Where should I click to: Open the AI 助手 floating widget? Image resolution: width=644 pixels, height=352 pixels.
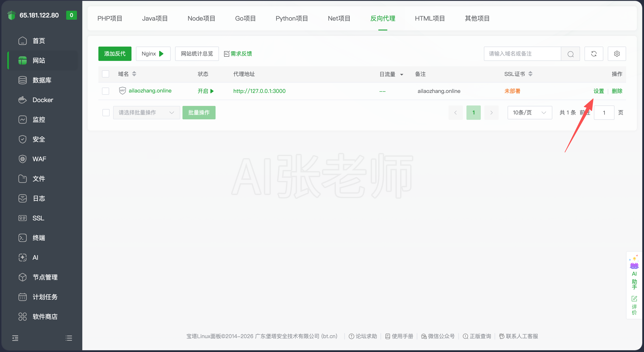pyautogui.click(x=634, y=272)
